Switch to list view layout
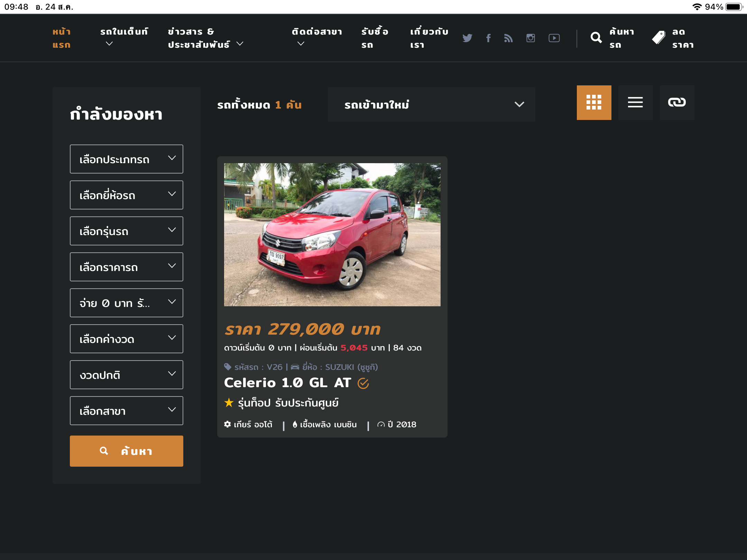Image resolution: width=747 pixels, height=560 pixels. coord(635,103)
